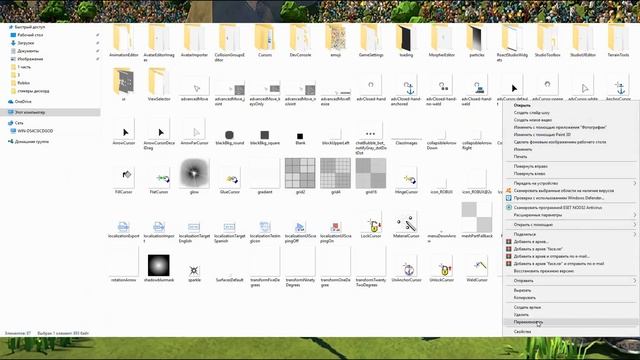This screenshot has height=360, width=640.
Task: Open Roblox folder in quick access
Action: point(23,83)
